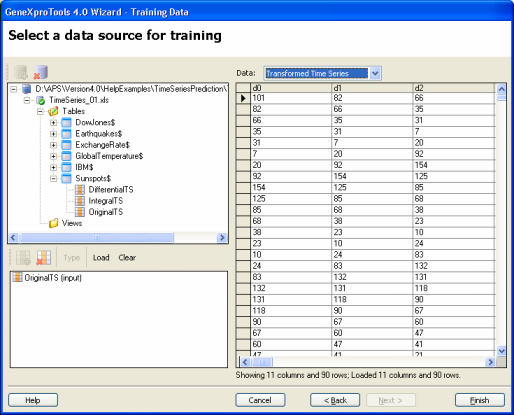Viewport: 514px width, 415px height.
Task: Expand the Earthquakes$ table node
Action: (53, 134)
